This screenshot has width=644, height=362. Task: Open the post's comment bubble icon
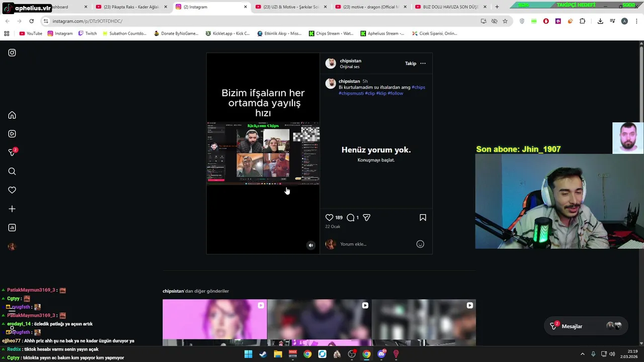[351, 218]
